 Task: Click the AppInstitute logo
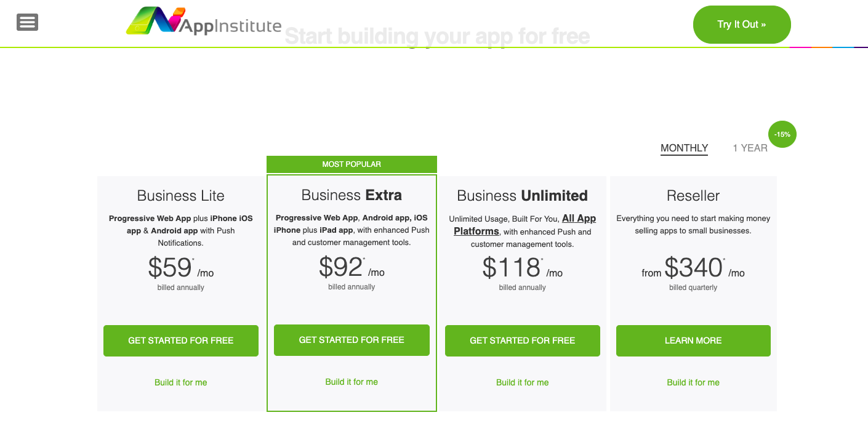pos(204,21)
